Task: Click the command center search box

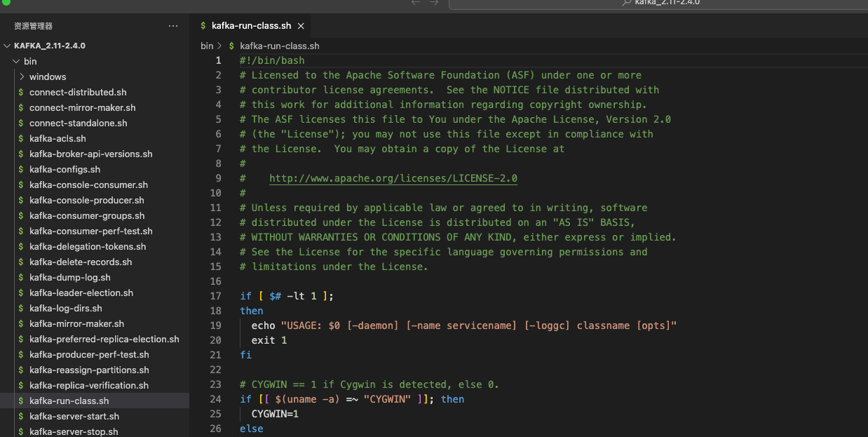Action: (x=659, y=4)
